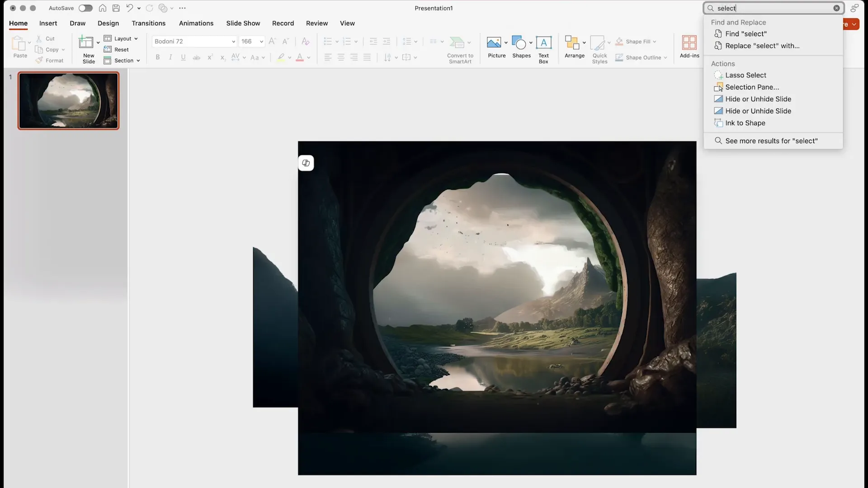Viewport: 868px width, 488px height.
Task: Click the Align Right icon
Action: tap(354, 57)
